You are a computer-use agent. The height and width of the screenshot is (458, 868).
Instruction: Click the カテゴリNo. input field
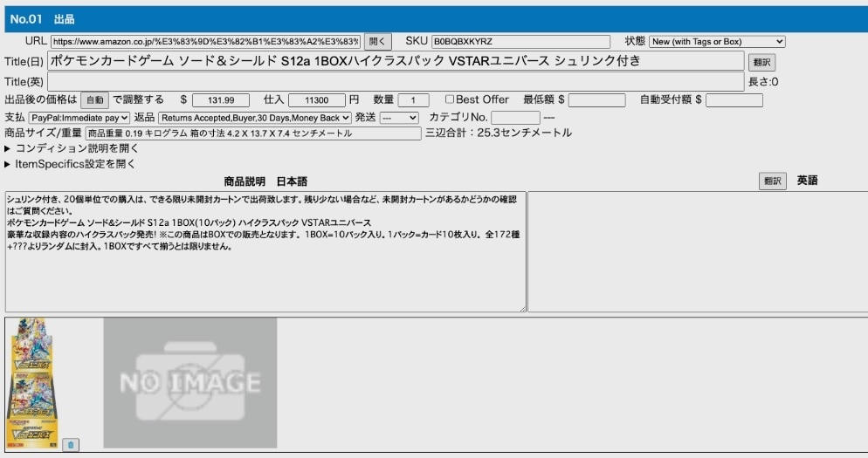515,118
